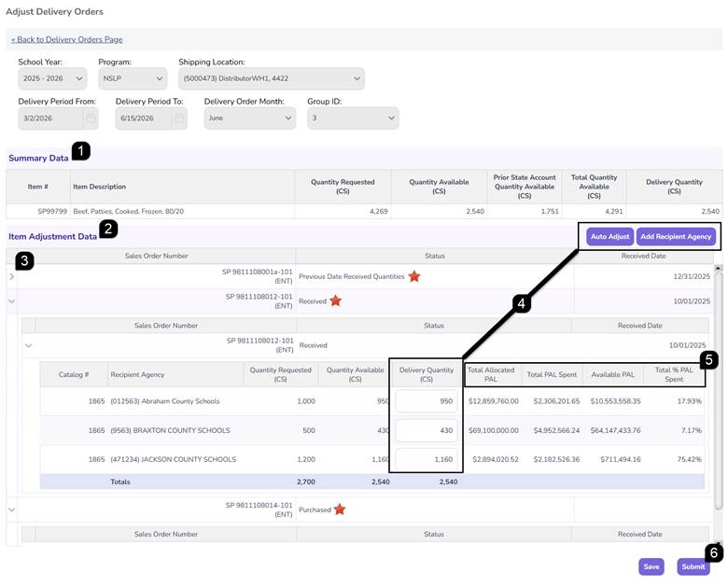Viewport: 728px width, 586px height.
Task: Click $12,859,760.00 allocated PAL value
Action: [494, 401]
